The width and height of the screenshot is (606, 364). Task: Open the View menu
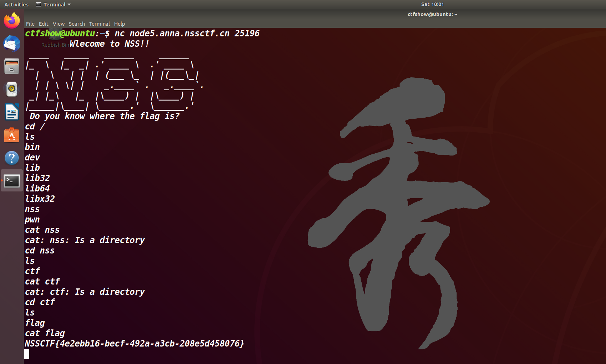pos(58,24)
